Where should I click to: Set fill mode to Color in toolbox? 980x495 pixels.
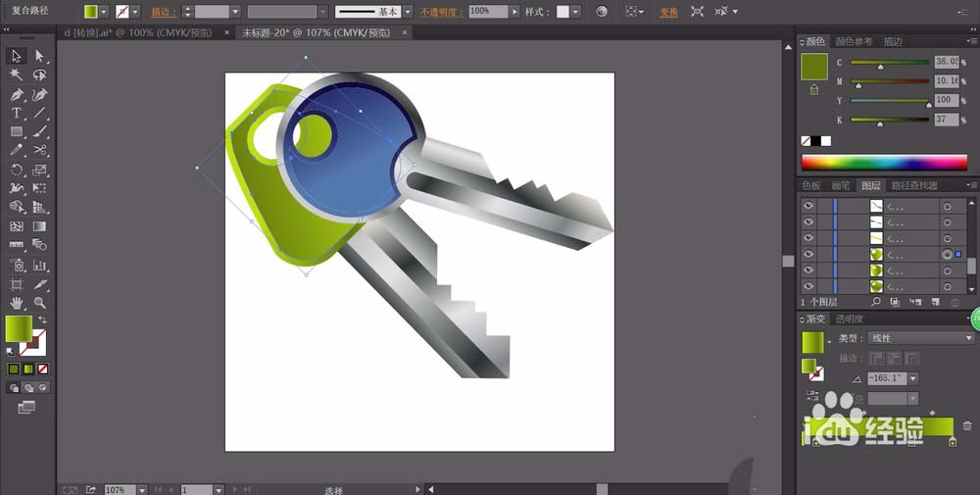coord(14,370)
